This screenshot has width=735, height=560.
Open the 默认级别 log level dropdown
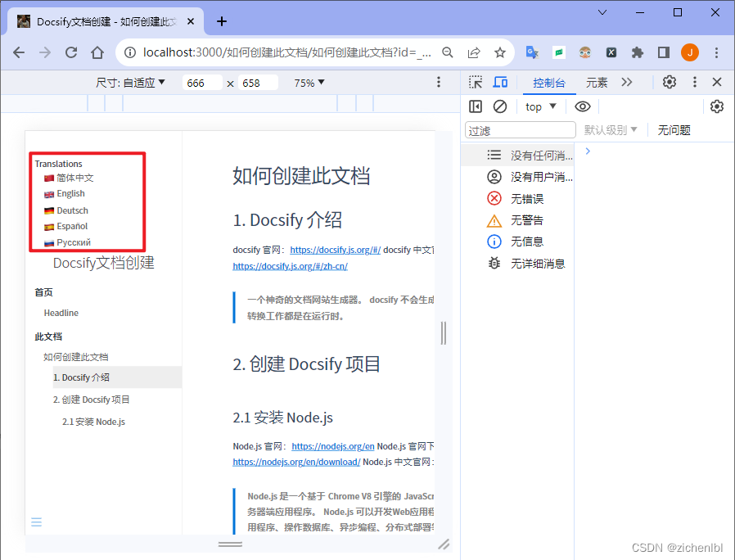(611, 130)
